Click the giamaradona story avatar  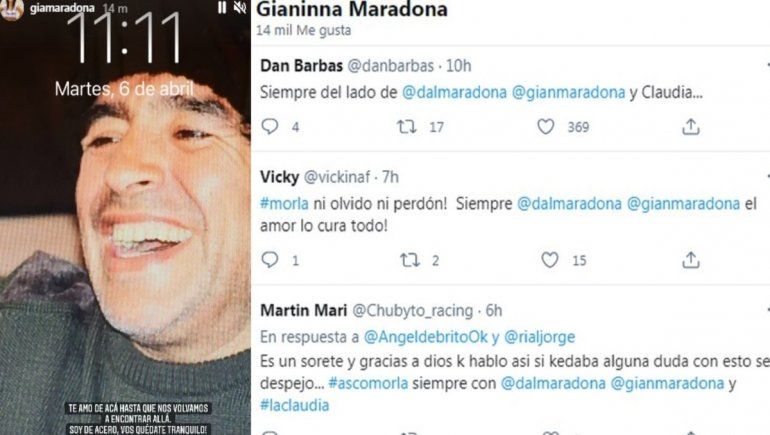pos(12,9)
